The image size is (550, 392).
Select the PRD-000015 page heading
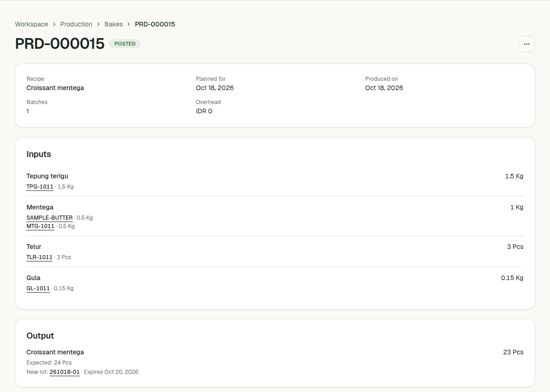pos(59,44)
